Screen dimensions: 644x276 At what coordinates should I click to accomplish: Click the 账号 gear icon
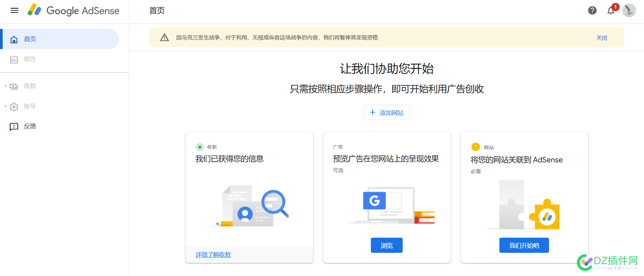click(14, 107)
